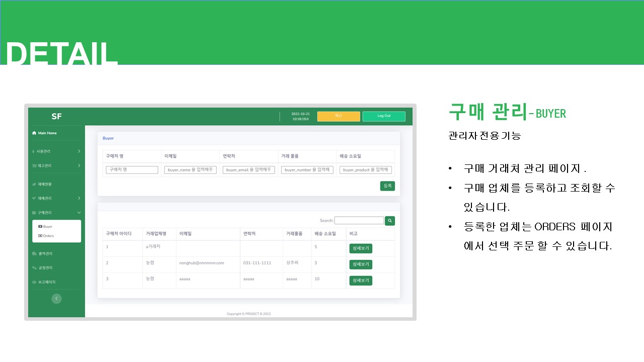Click the gears icon beside 공정관리
644x362 pixels.
click(x=34, y=268)
